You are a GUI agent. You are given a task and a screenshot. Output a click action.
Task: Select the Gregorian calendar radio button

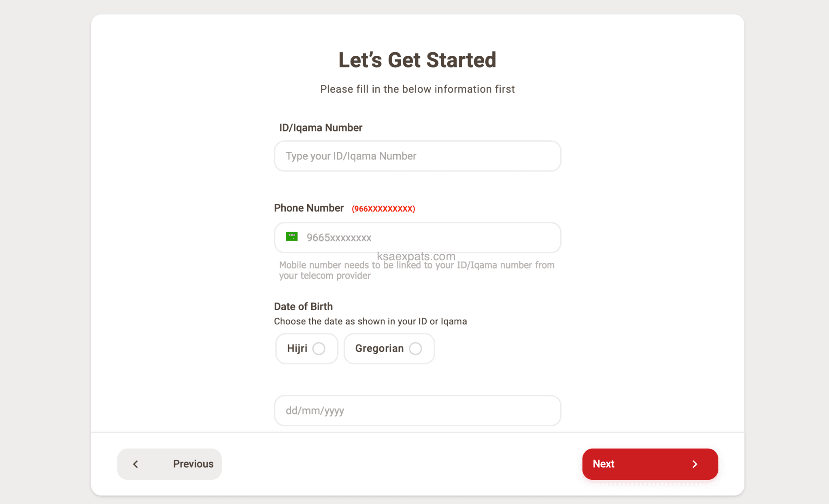click(x=416, y=348)
